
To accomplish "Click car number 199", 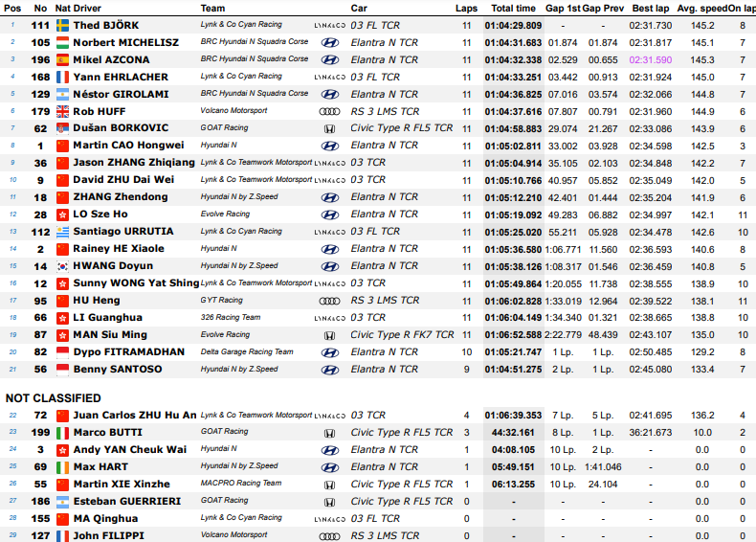I will click(x=40, y=433).
